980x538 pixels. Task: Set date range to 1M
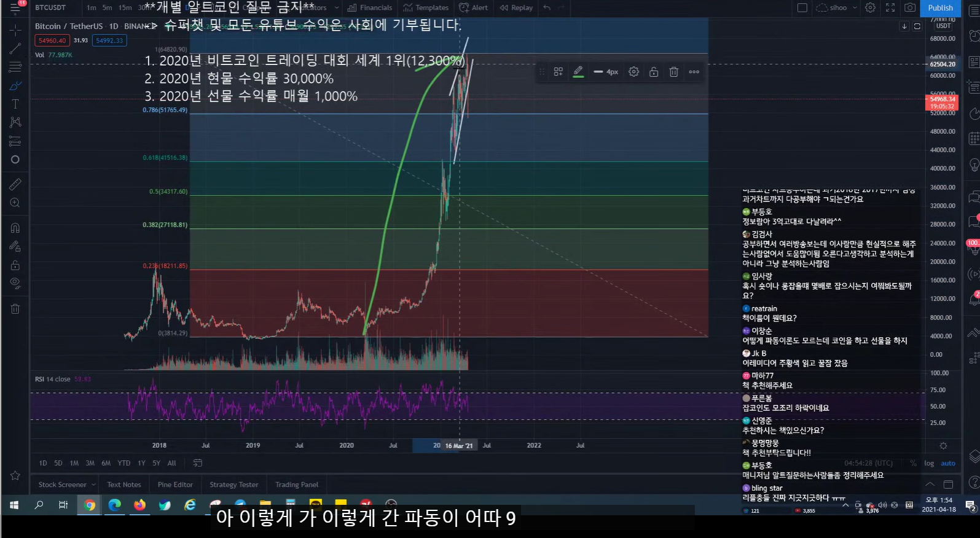74,463
